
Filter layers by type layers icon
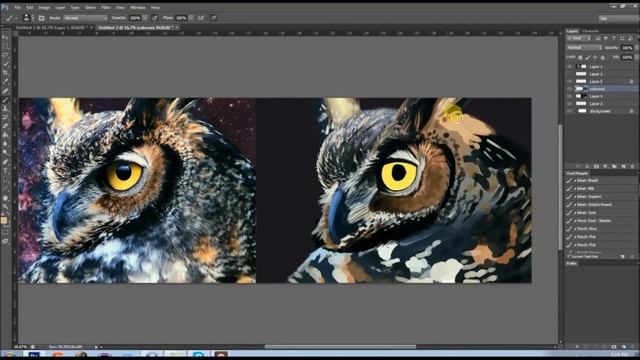point(614,38)
